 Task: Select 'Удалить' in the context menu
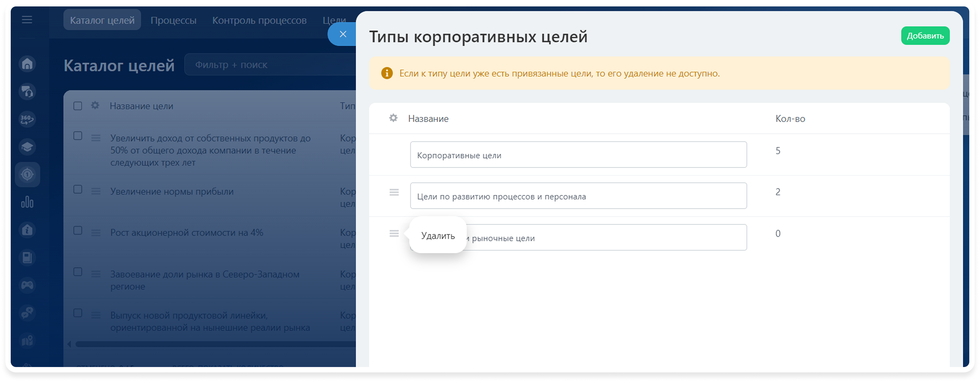(x=438, y=236)
